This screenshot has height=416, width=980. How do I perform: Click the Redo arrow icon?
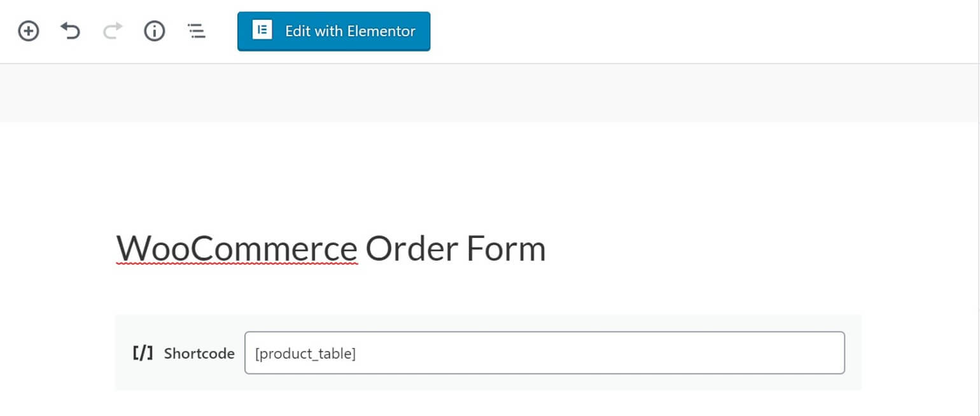(x=112, y=31)
